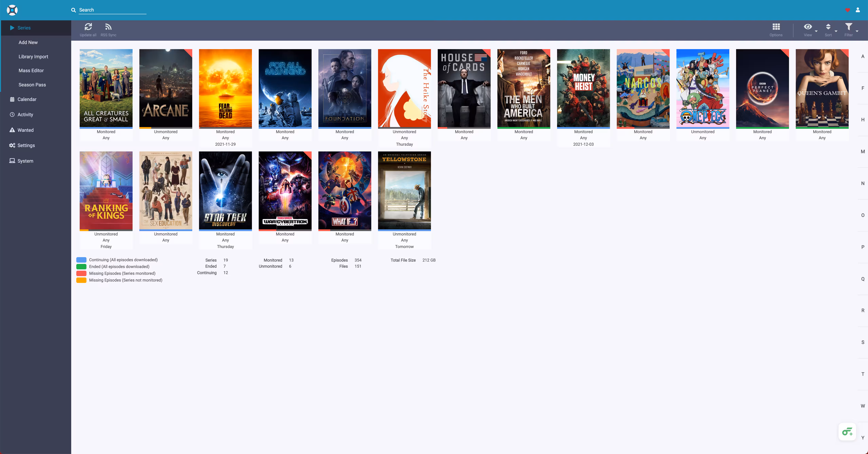Select Add New in the sidebar
868x454 pixels.
coord(28,43)
